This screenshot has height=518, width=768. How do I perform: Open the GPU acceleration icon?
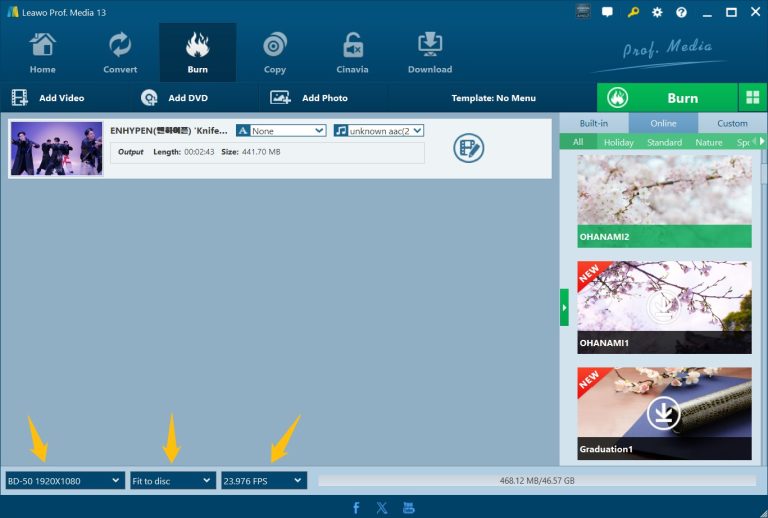[x=583, y=12]
